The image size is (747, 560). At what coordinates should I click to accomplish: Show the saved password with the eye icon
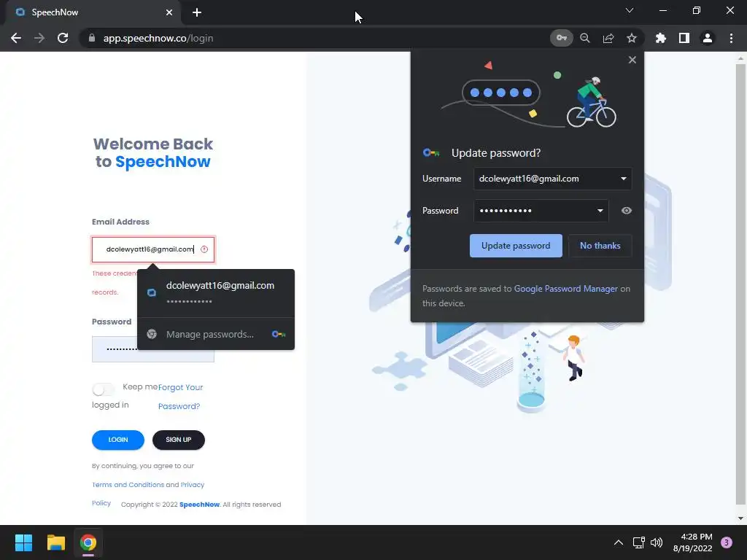pos(627,211)
